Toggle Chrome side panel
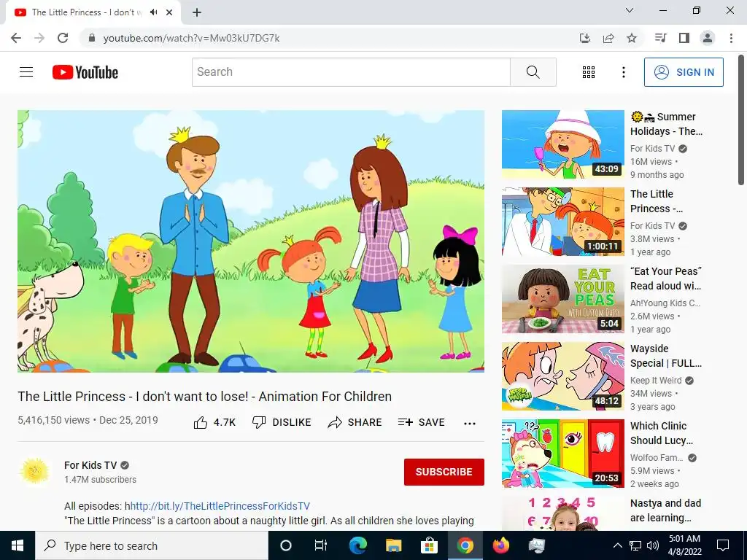Viewport: 747px width, 560px height. pyautogui.click(x=684, y=38)
